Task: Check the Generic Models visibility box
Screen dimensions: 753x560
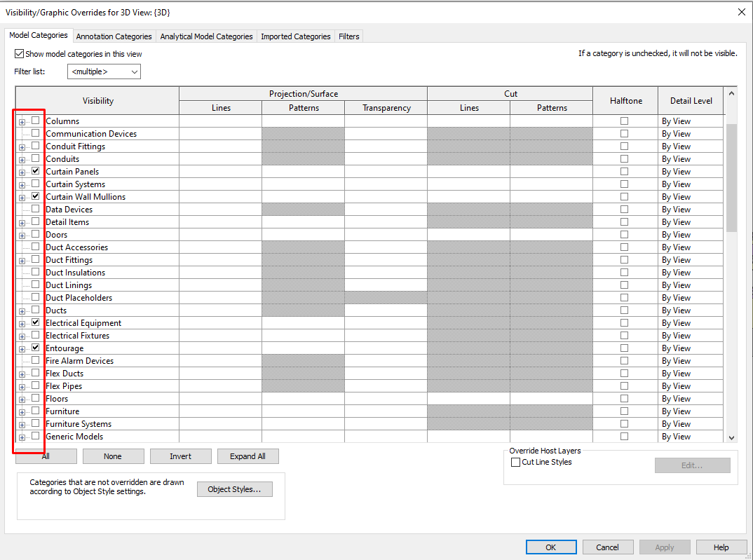Action: [x=36, y=436]
